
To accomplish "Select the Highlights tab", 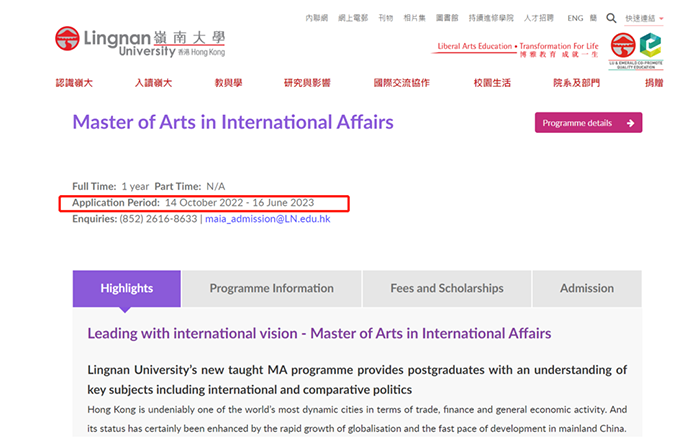I will (127, 288).
